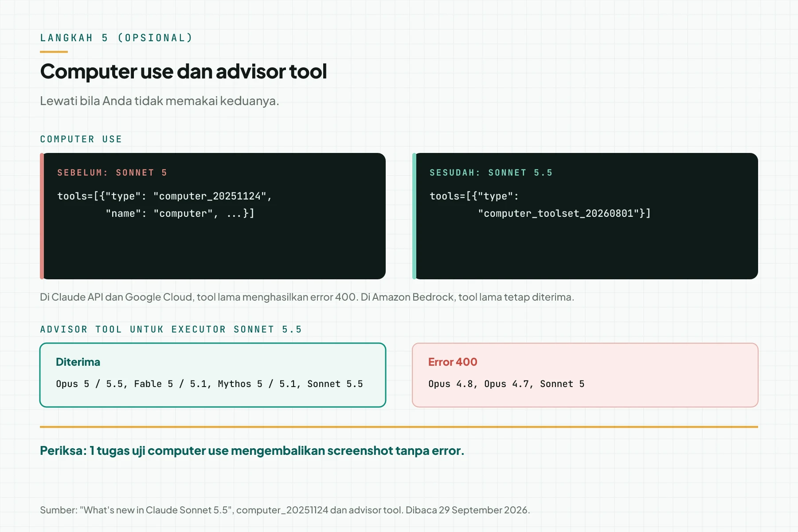The width and height of the screenshot is (798, 532).
Task: Click 'tools=[{"type":' in the Sesudah block
Action: 474,196
